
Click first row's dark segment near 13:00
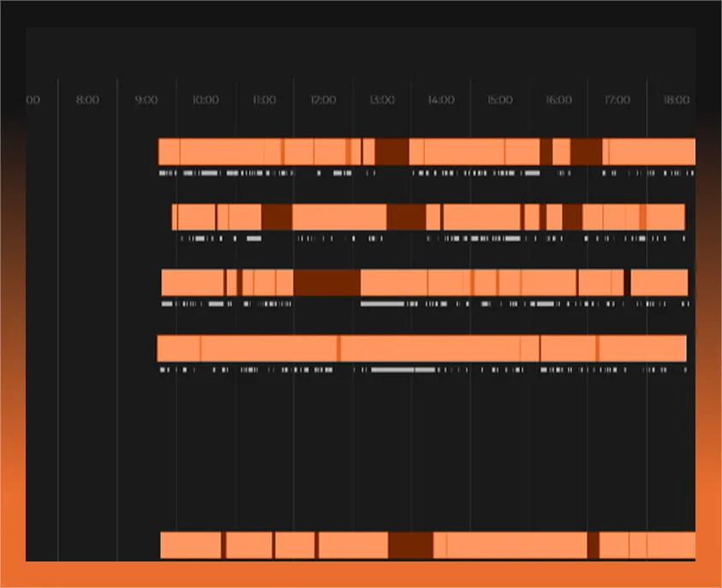pyautogui.click(x=391, y=151)
